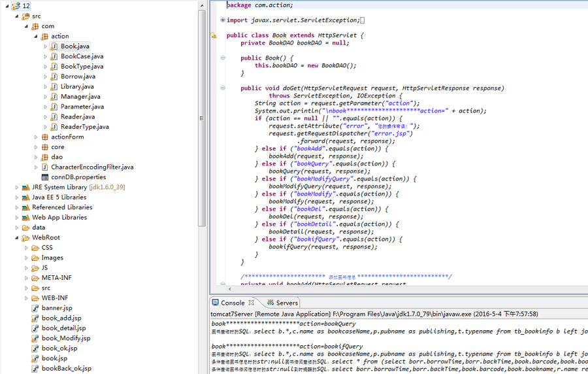Click the warning marker beside class Book
Screen dimensions: 588x374
point(214,36)
